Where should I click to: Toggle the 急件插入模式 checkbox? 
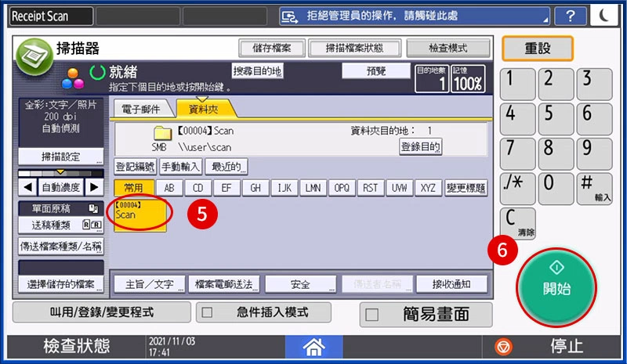point(208,312)
